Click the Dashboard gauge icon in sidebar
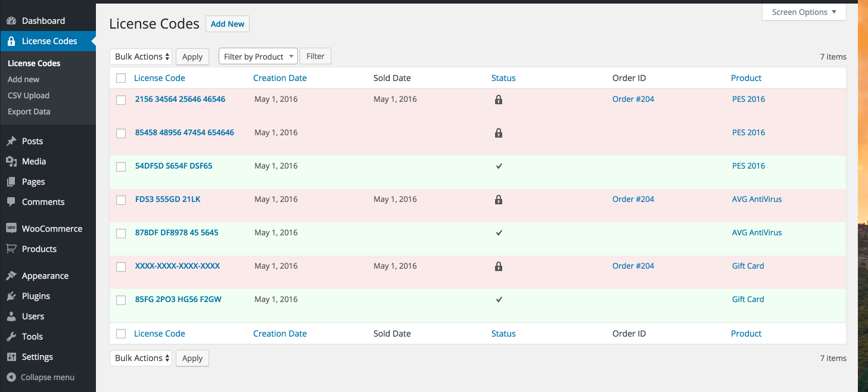The height and width of the screenshot is (392, 868). (11, 21)
